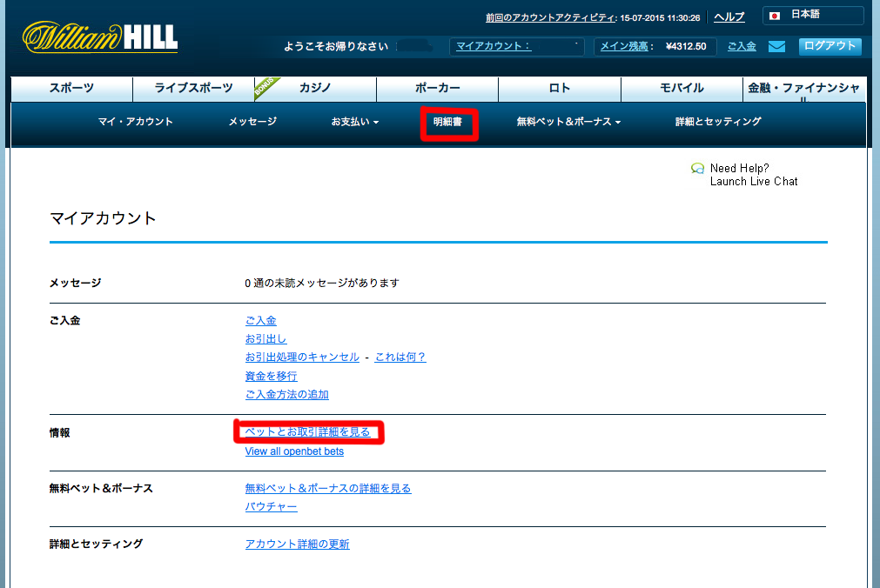Open the ベットとお取引詳細を見る link
This screenshot has width=880, height=588.
click(x=308, y=432)
